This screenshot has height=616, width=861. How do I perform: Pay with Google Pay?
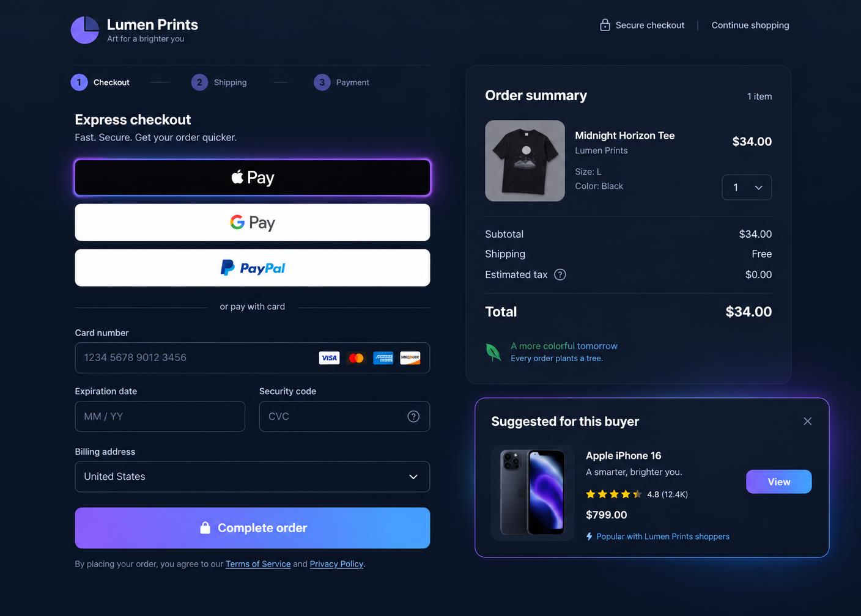coord(253,222)
